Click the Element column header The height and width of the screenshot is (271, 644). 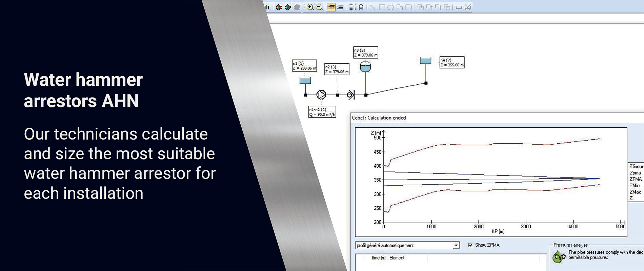397,258
